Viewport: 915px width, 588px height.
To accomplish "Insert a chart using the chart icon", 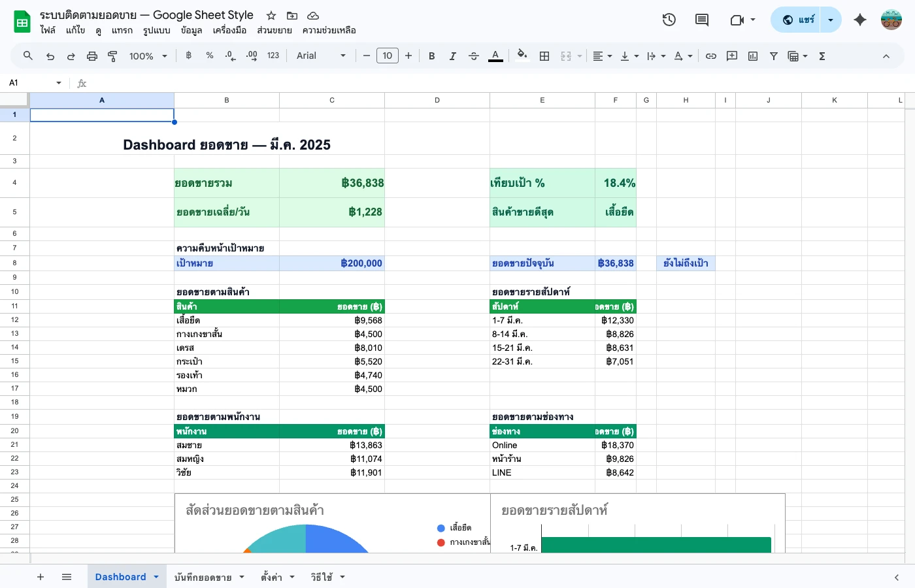I will click(752, 56).
